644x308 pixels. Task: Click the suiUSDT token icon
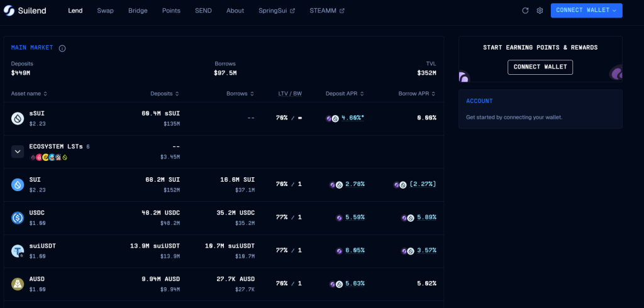18,251
